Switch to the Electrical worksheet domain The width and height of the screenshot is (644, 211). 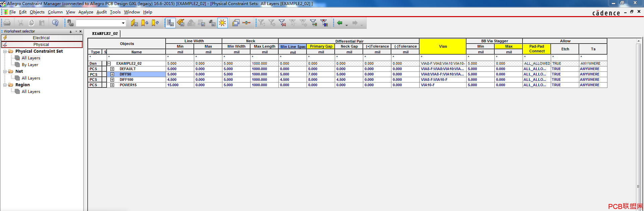pyautogui.click(x=42, y=38)
